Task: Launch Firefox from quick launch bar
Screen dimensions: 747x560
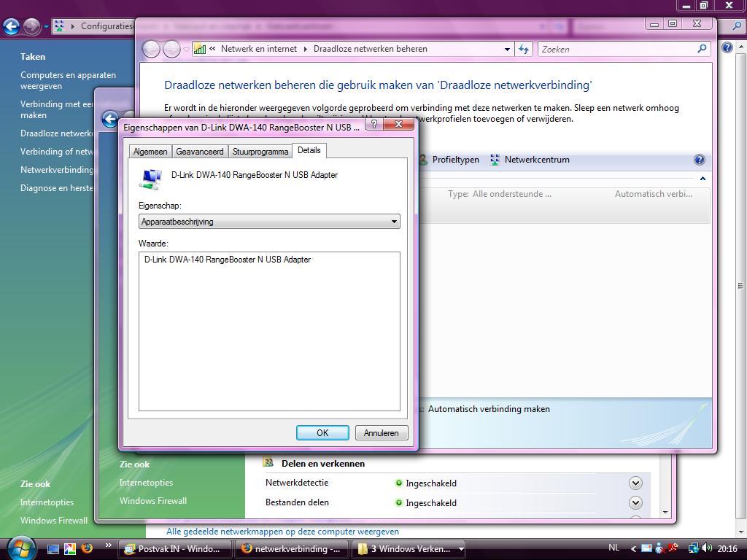Action: 87,548
